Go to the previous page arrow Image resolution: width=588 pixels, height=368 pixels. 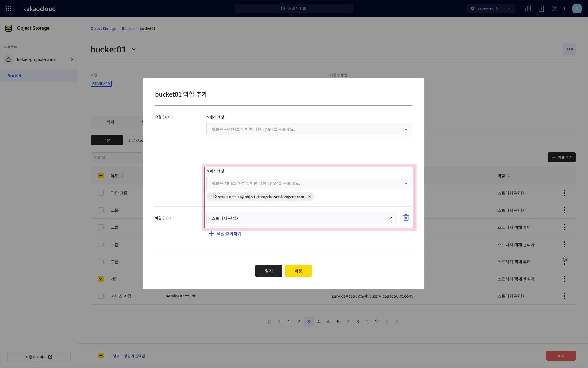[279, 322]
